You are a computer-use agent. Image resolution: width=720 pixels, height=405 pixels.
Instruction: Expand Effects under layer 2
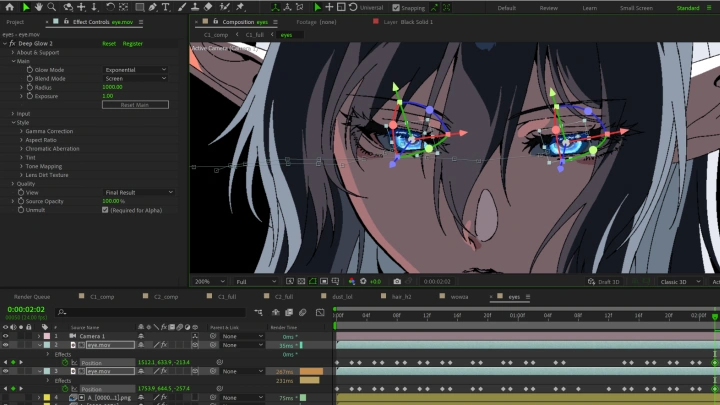pos(48,354)
